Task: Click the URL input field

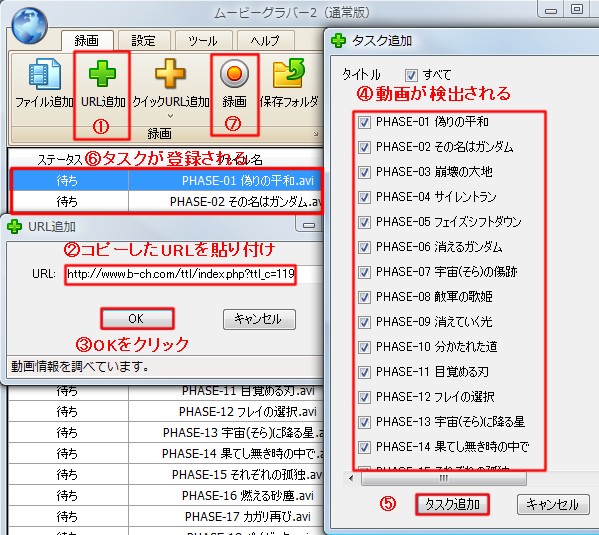Action: tap(195, 274)
